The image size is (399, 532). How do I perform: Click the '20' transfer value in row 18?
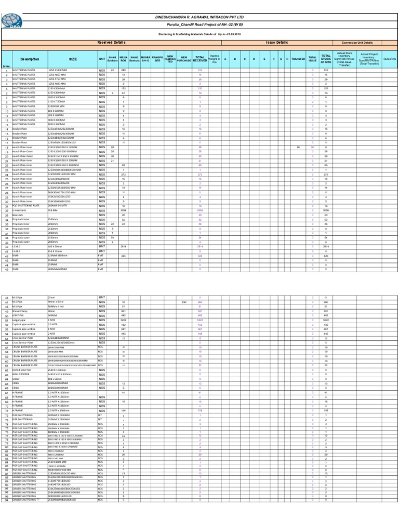point(298,147)
